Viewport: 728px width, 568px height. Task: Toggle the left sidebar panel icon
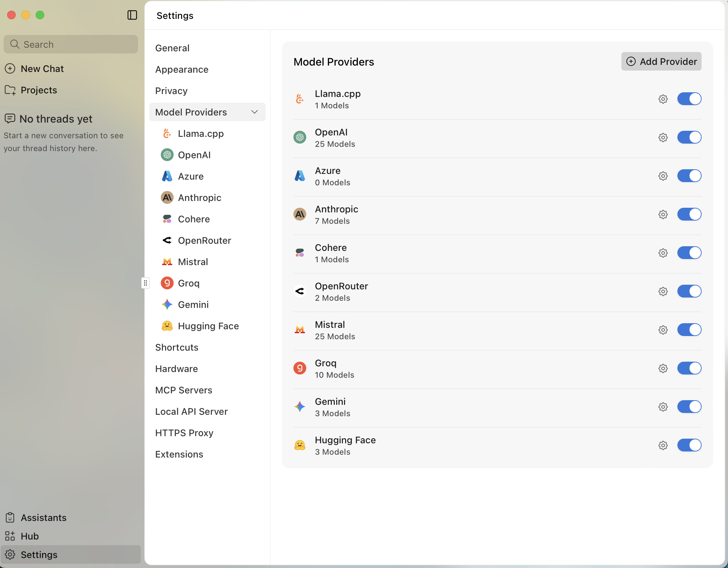[x=132, y=15]
